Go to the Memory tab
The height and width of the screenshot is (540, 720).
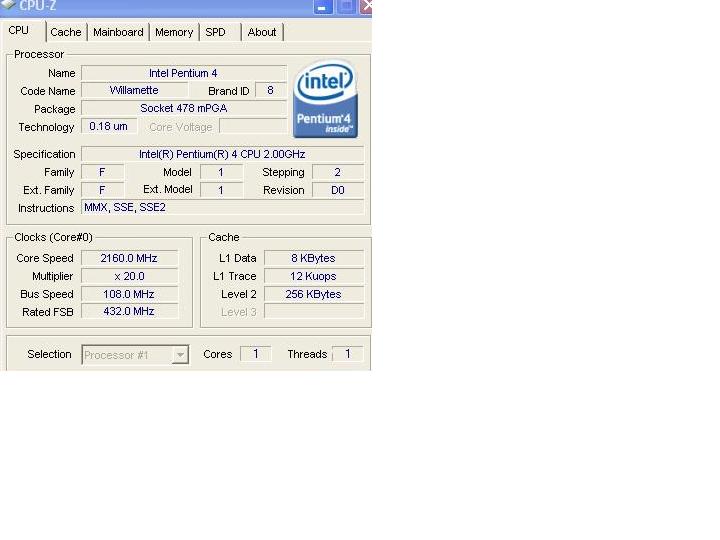pyautogui.click(x=174, y=32)
